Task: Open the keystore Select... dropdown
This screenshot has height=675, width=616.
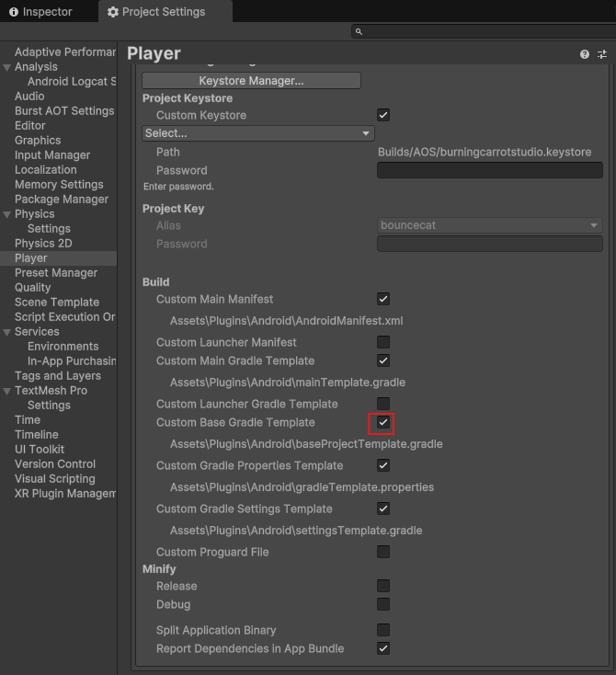Action: pyautogui.click(x=257, y=133)
